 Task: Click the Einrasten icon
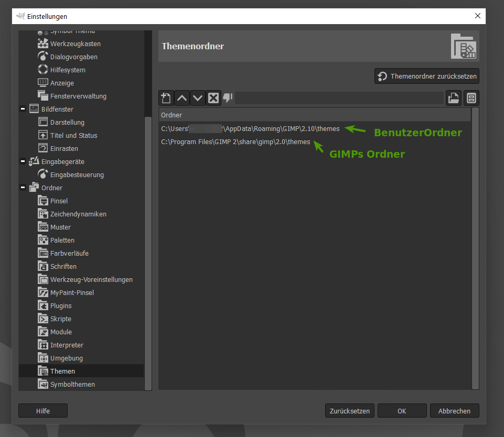[x=43, y=148]
